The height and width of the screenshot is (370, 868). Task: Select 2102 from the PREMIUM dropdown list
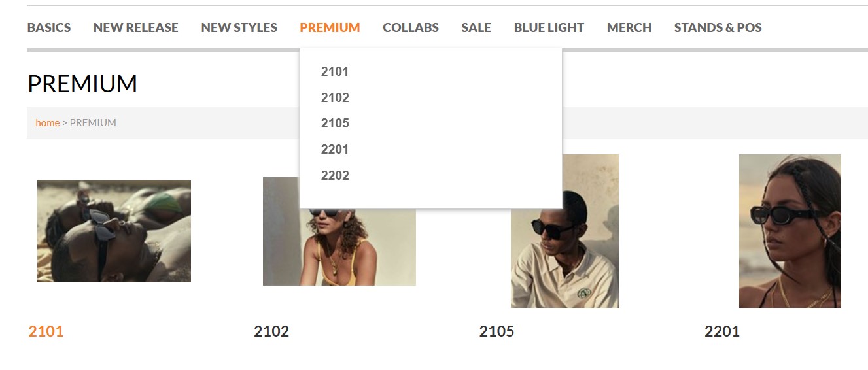335,98
